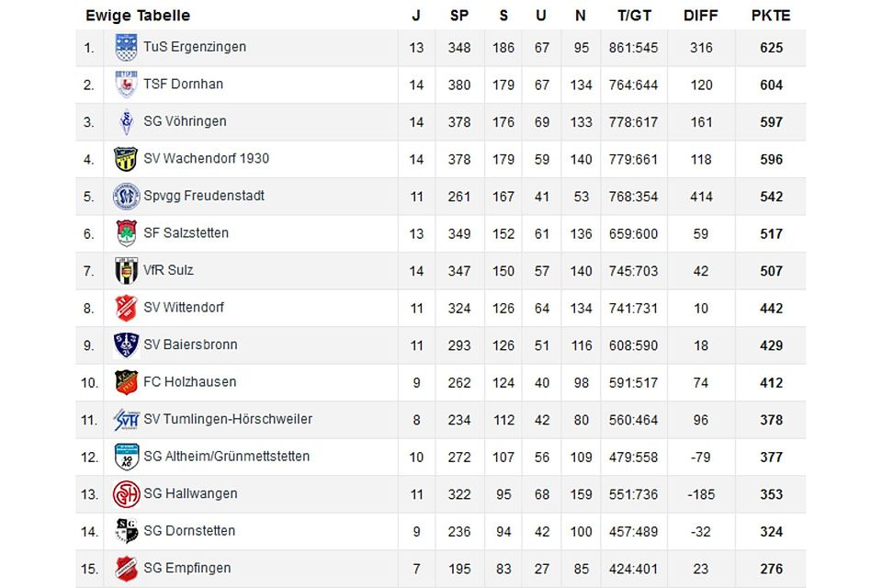Click the TSF Dornhan club logo
This screenshot has height=588, width=882.
[x=126, y=85]
